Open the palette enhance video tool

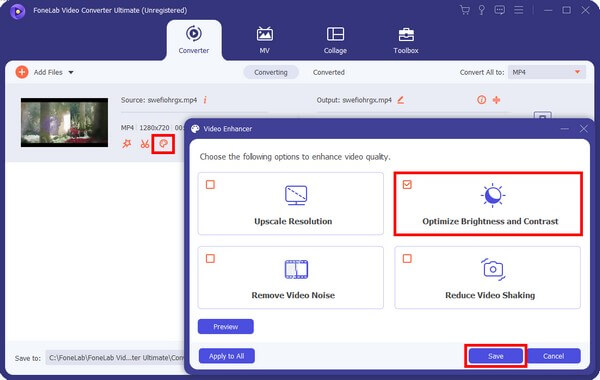[x=163, y=144]
